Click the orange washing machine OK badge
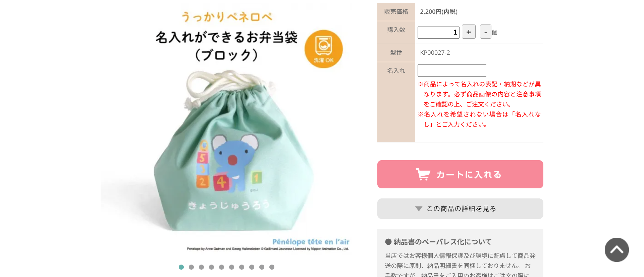 pyautogui.click(x=324, y=49)
